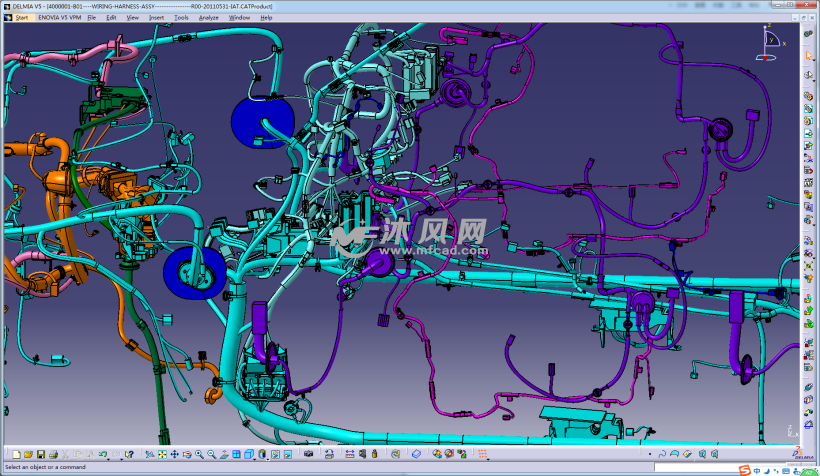
Task: Click the New document icon
Action: (17, 454)
